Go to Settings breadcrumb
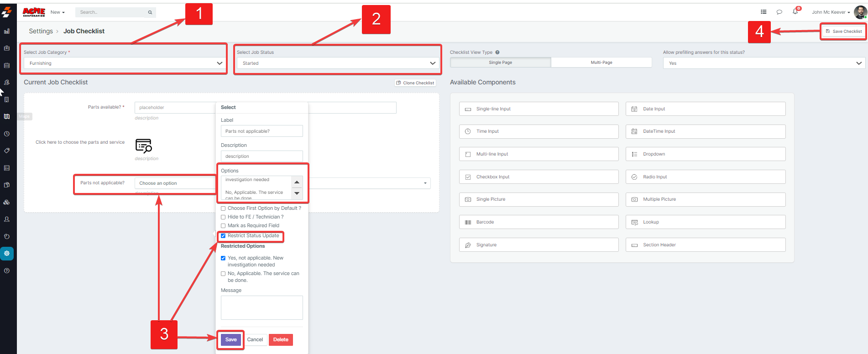Screen dimensions: 868x354 pyautogui.click(x=41, y=31)
